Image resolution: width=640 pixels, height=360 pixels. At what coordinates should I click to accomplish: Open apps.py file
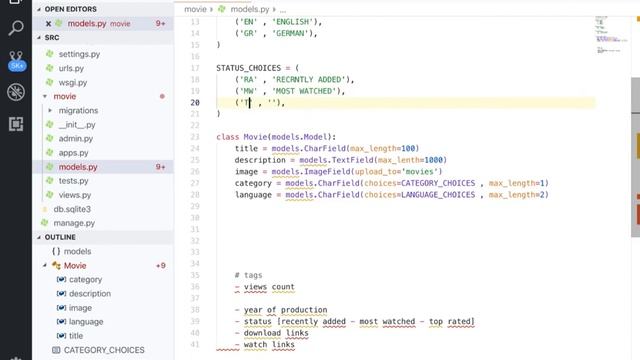73,153
